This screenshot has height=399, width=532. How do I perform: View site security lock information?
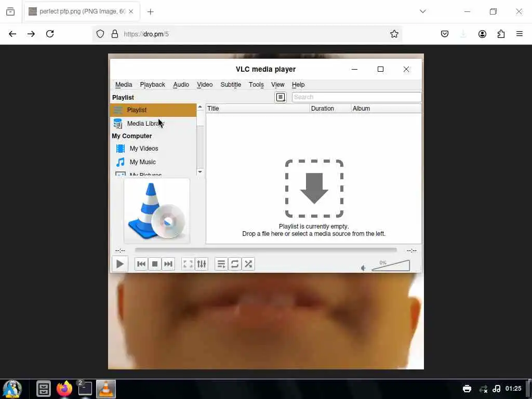(115, 34)
